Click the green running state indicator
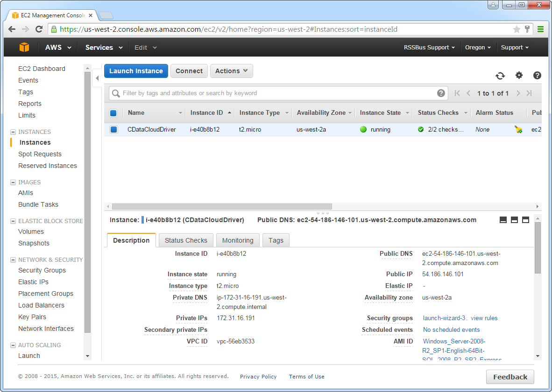 tap(363, 129)
